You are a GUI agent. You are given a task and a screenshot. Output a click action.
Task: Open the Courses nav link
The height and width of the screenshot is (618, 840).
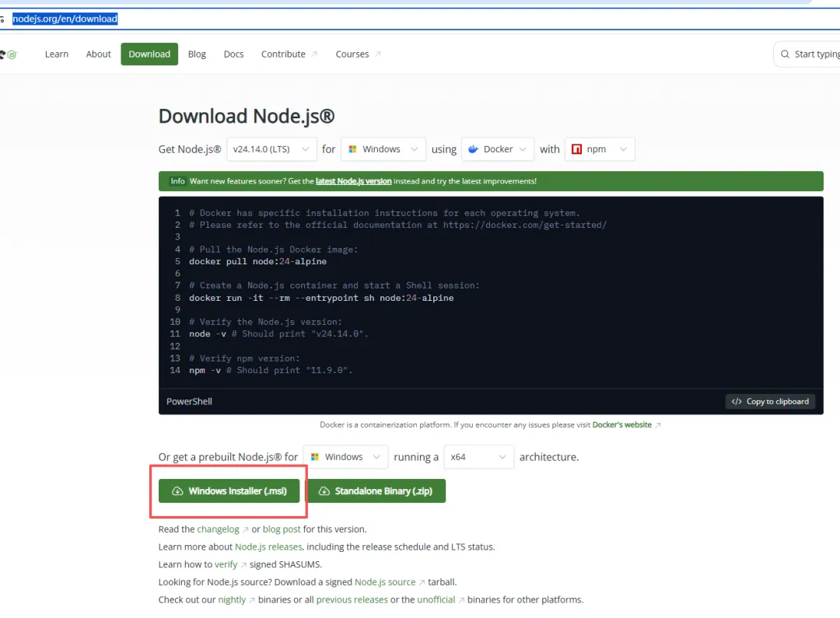click(x=352, y=54)
